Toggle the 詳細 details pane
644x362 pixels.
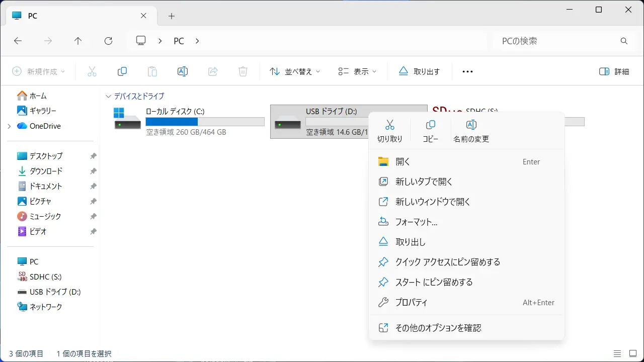pyautogui.click(x=614, y=71)
